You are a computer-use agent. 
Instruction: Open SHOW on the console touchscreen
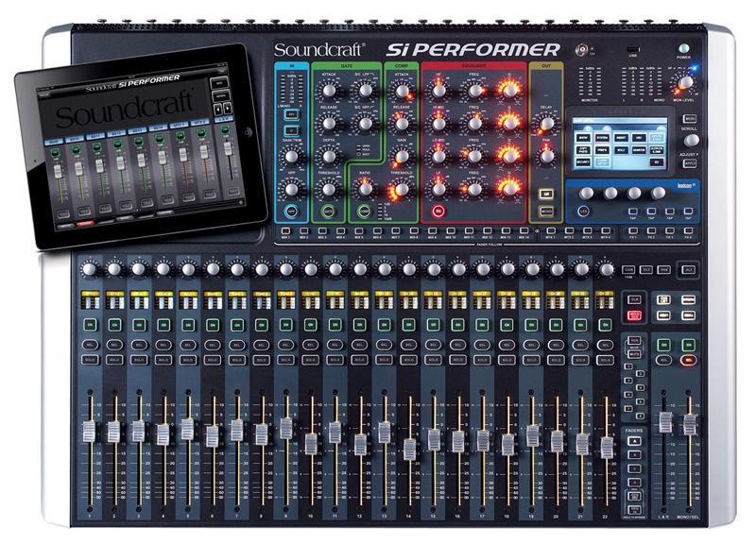583,138
